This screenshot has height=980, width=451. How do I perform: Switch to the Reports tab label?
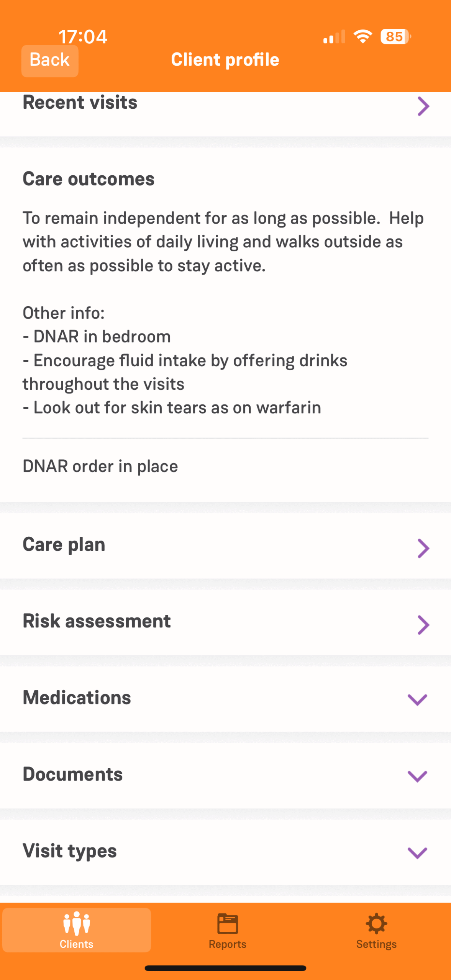tap(228, 944)
